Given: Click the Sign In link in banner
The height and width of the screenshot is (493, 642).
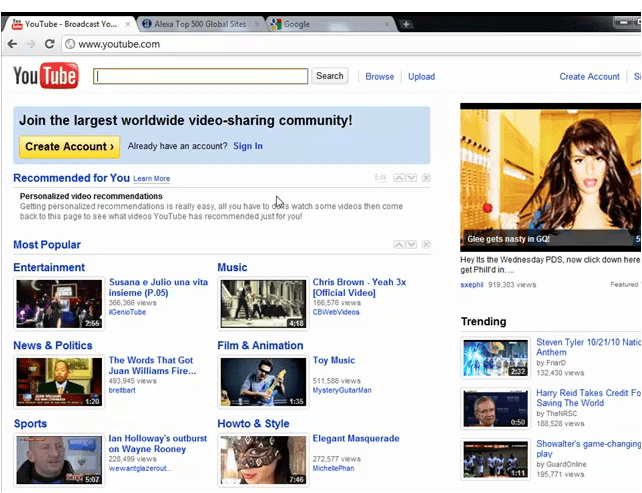Looking at the screenshot, I should point(248,146).
